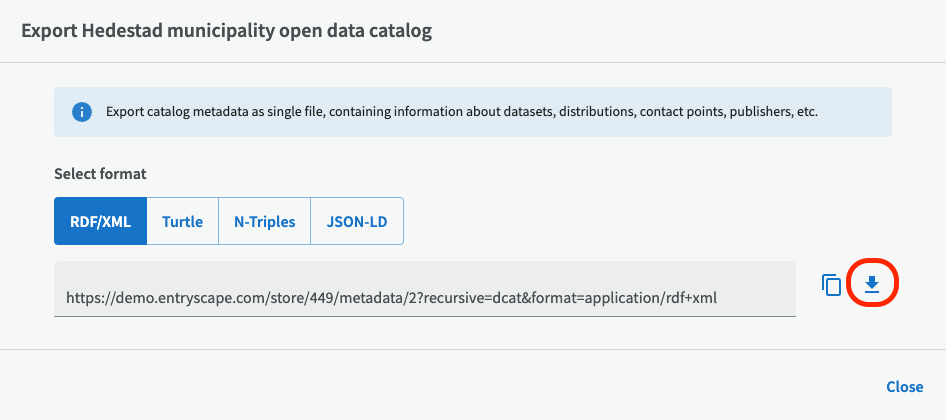Click the N-Triples segment button
This screenshot has height=420, width=946.
(265, 221)
